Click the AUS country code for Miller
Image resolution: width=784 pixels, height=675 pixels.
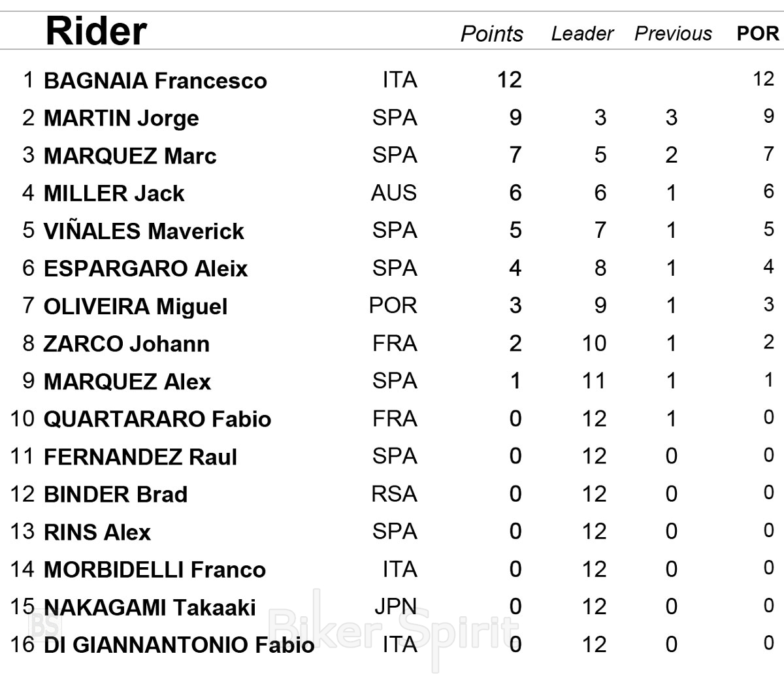point(394,193)
